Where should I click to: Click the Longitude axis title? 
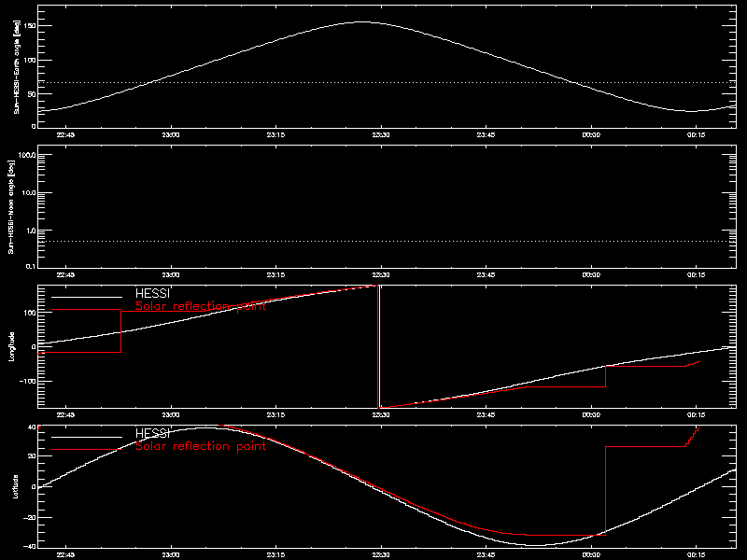pyautogui.click(x=12, y=346)
